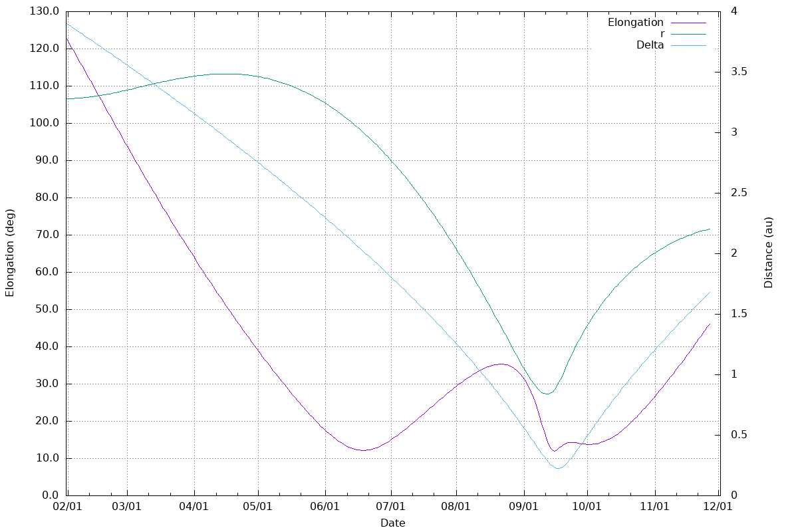
Task: Click the 60.0 elongation tick label
Action: click(49, 272)
